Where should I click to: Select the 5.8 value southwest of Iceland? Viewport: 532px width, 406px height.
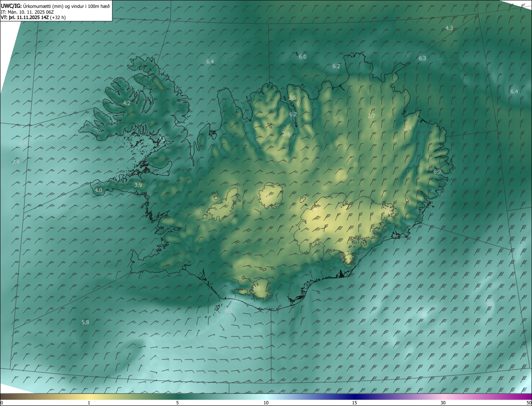[x=85, y=322]
